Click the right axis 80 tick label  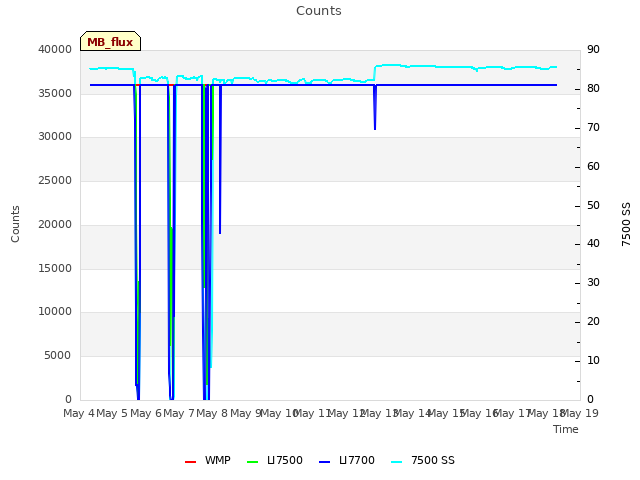pyautogui.click(x=593, y=89)
